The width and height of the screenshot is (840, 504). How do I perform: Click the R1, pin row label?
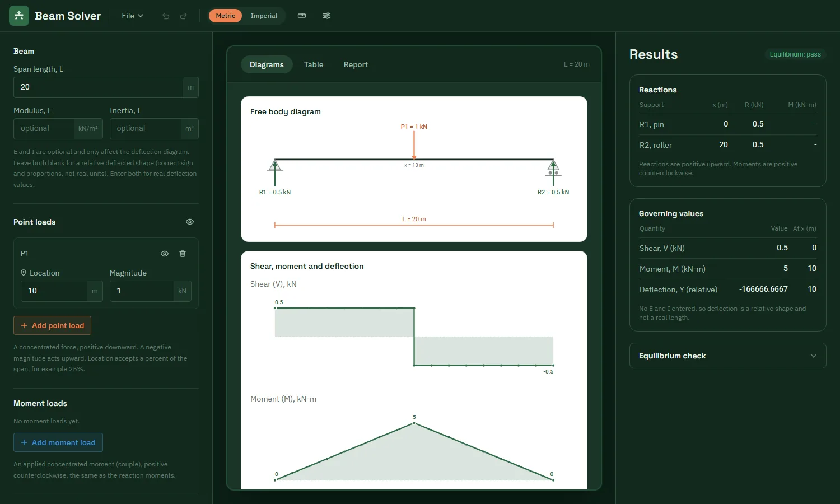point(652,124)
